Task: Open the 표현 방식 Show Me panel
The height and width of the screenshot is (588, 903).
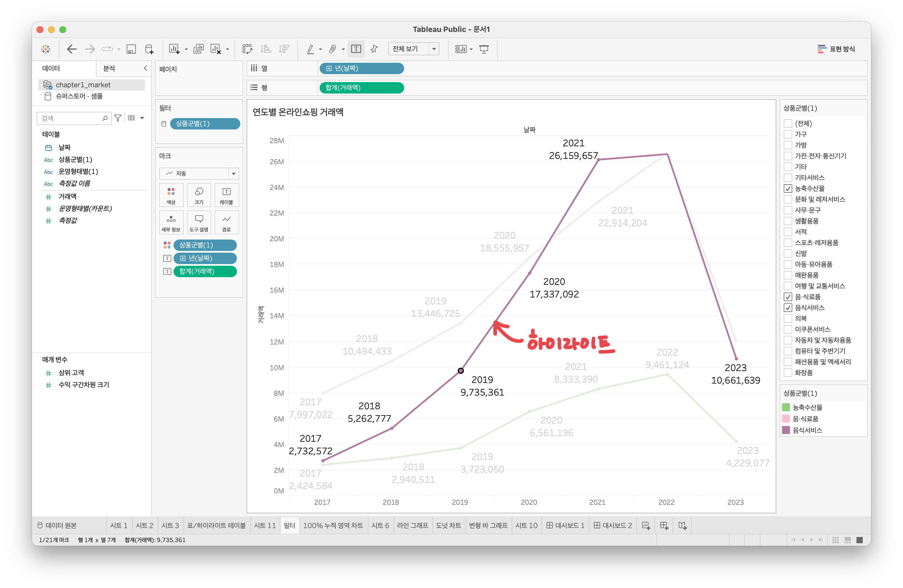Action: (x=836, y=49)
